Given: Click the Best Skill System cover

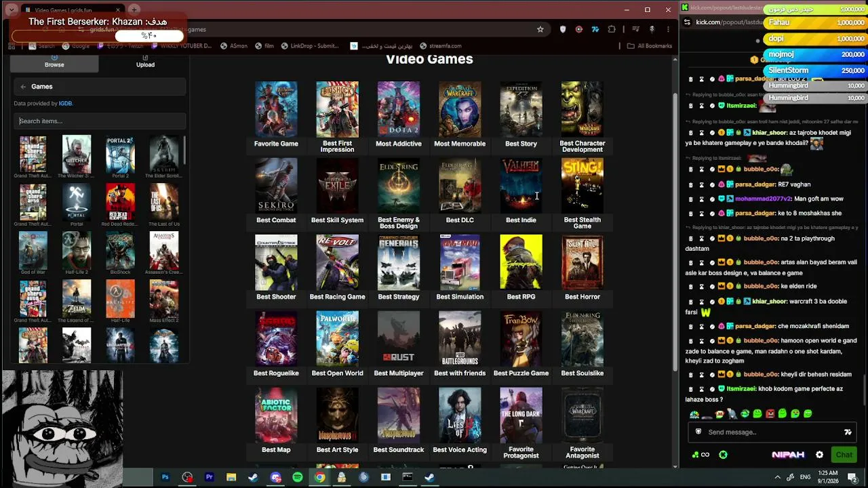Looking at the screenshot, I should tap(337, 186).
